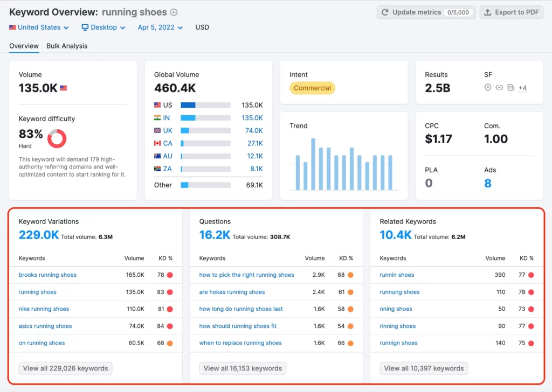Click the 16.2K Questions count
Viewport: 552px width, 392px height.
(x=215, y=235)
